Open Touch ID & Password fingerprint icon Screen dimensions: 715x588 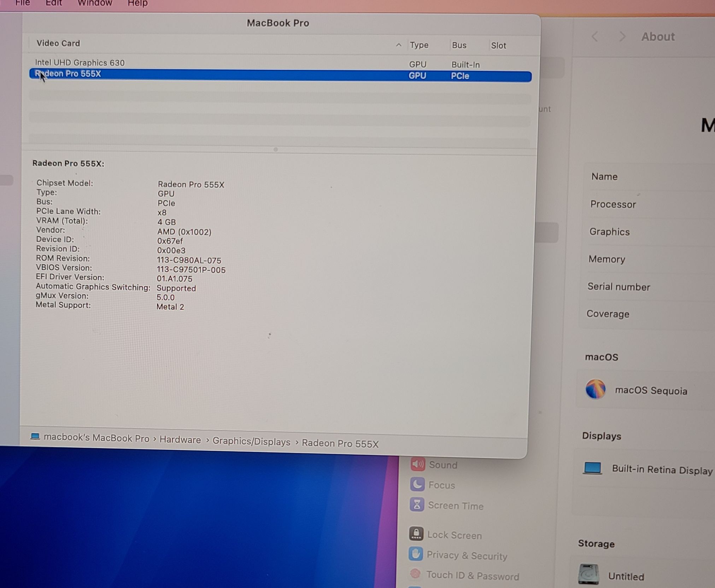(415, 574)
